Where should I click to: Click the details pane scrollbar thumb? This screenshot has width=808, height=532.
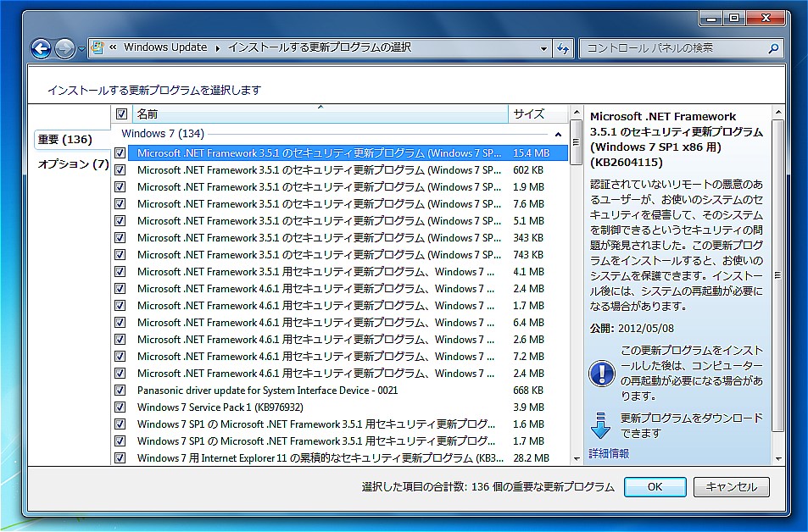(778, 276)
